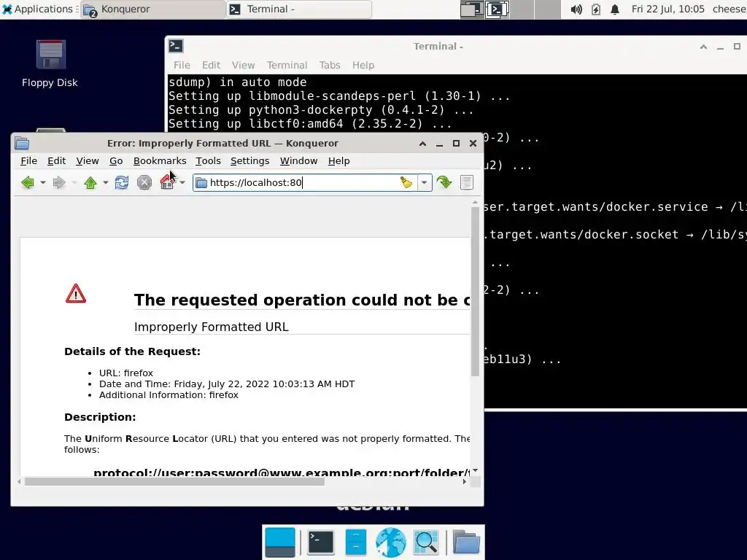Viewport: 747px width, 560px height.
Task: Click the red warning triangle icon
Action: click(76, 294)
